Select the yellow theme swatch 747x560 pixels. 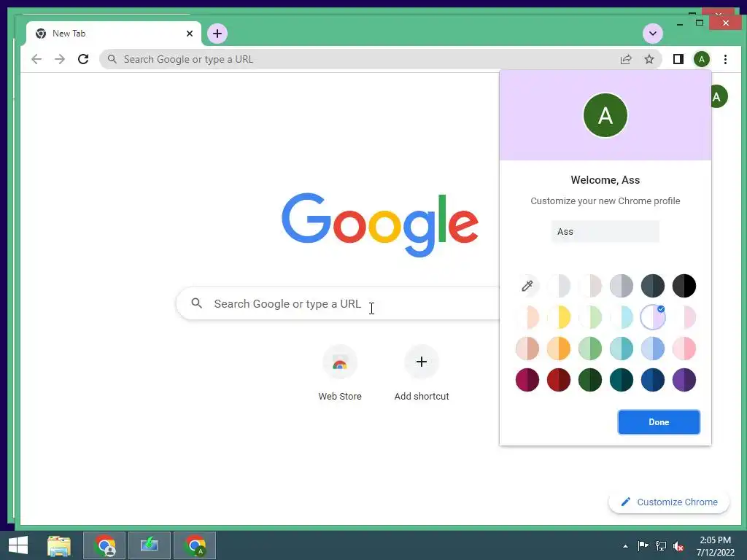[558, 317]
